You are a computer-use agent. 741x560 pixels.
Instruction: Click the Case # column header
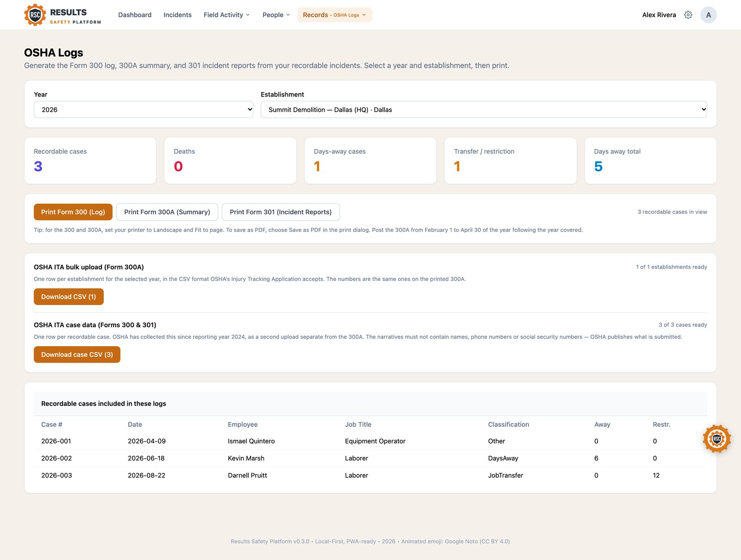click(x=52, y=424)
